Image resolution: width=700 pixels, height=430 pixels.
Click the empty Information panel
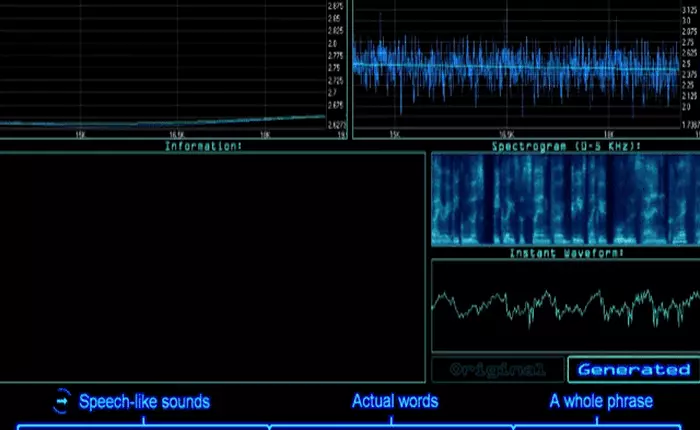[212, 267]
